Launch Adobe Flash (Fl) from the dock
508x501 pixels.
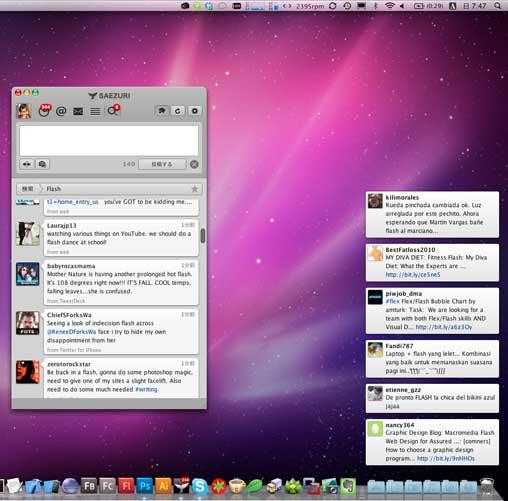(x=126, y=486)
